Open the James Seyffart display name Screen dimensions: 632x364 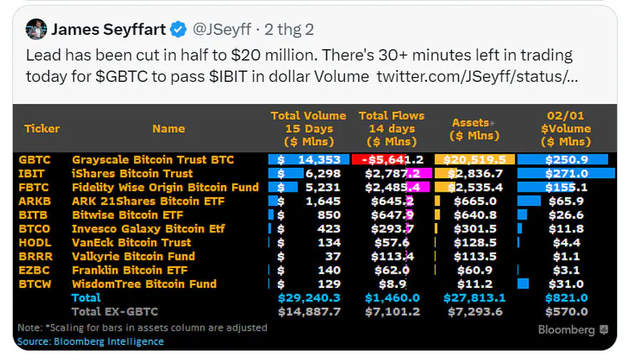point(108,30)
